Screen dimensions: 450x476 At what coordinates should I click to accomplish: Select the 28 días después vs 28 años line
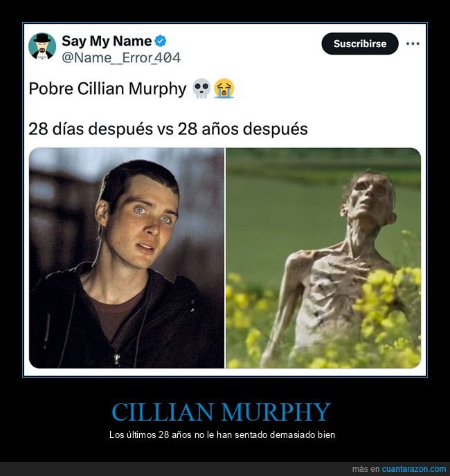click(x=168, y=129)
